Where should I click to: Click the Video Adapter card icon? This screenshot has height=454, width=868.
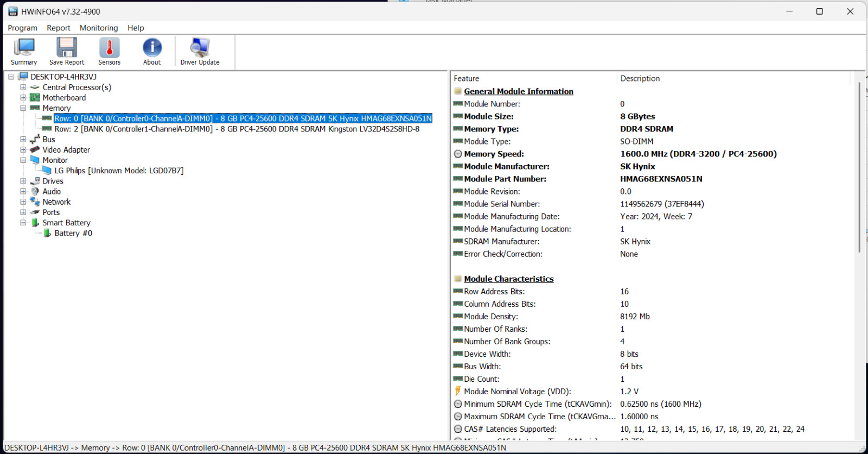click(35, 149)
